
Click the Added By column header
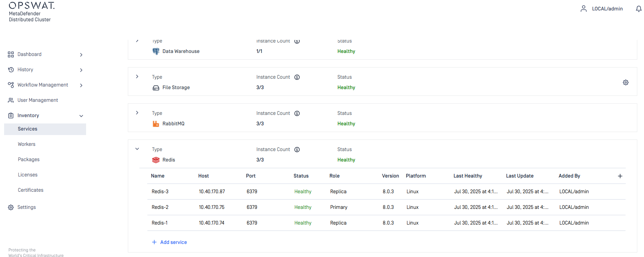[x=569, y=176]
